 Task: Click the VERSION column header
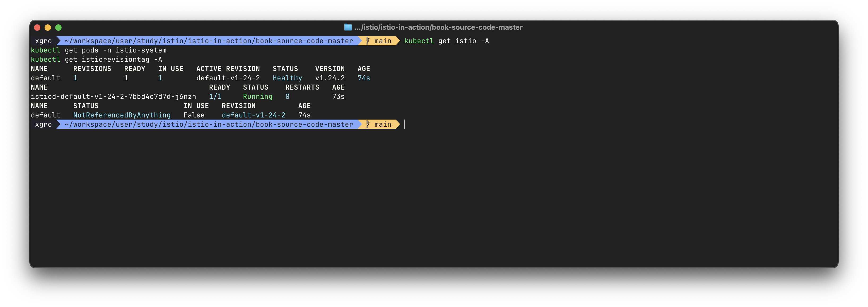[330, 69]
